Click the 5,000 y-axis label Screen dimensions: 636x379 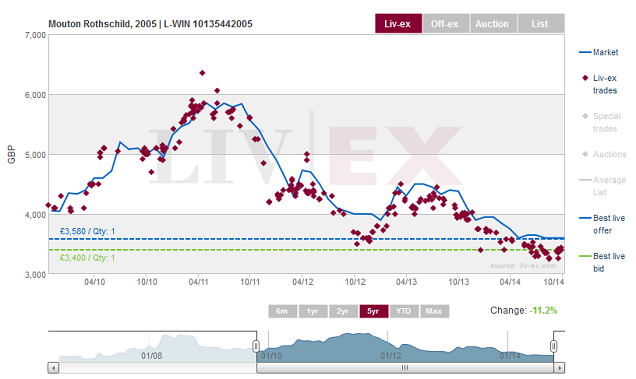click(35, 155)
